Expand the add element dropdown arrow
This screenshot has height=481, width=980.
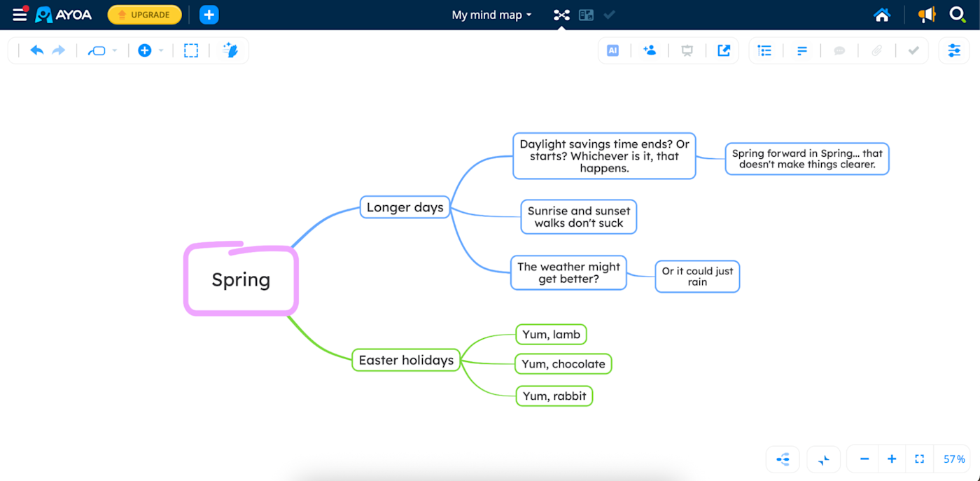click(161, 50)
